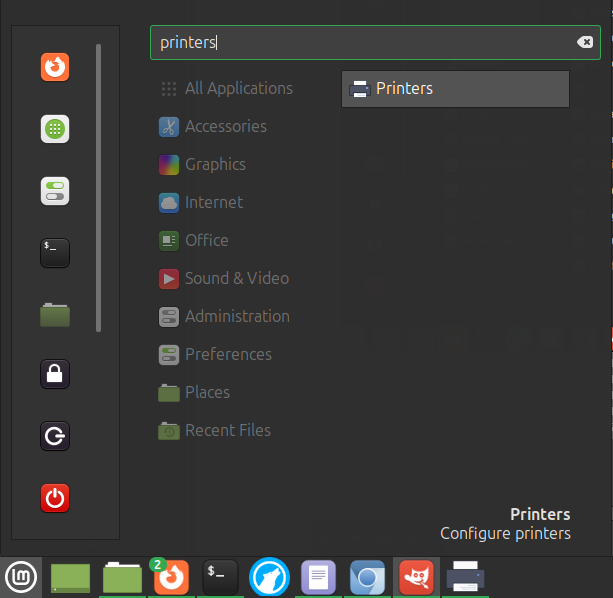Click the Lock Screen padlock icon
Viewport: 613px width, 598px height.
point(55,375)
